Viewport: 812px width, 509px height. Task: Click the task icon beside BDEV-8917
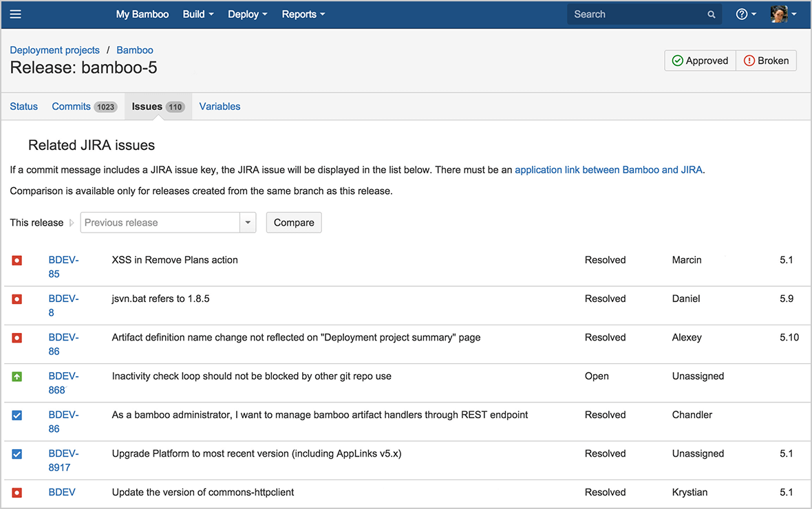[17, 453]
